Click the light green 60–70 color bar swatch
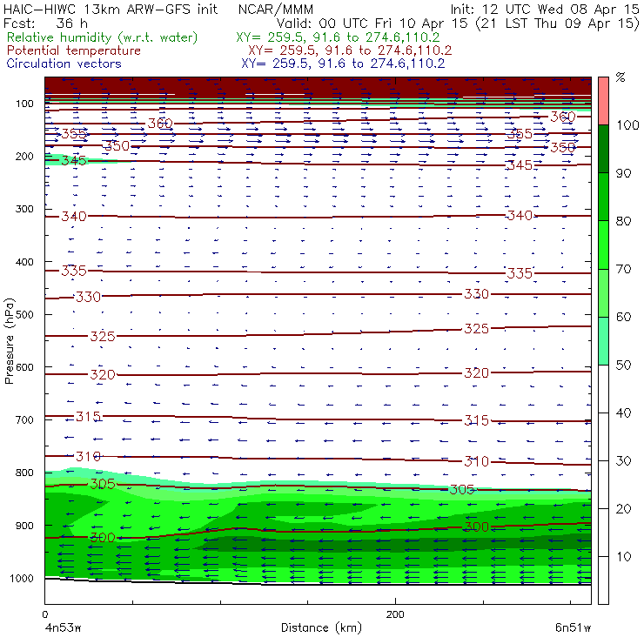 tap(603, 292)
